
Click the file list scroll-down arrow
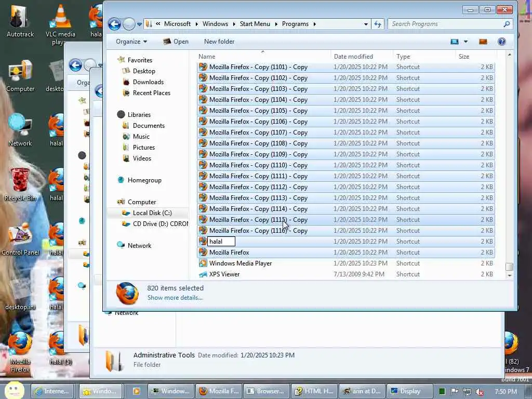[509, 275]
